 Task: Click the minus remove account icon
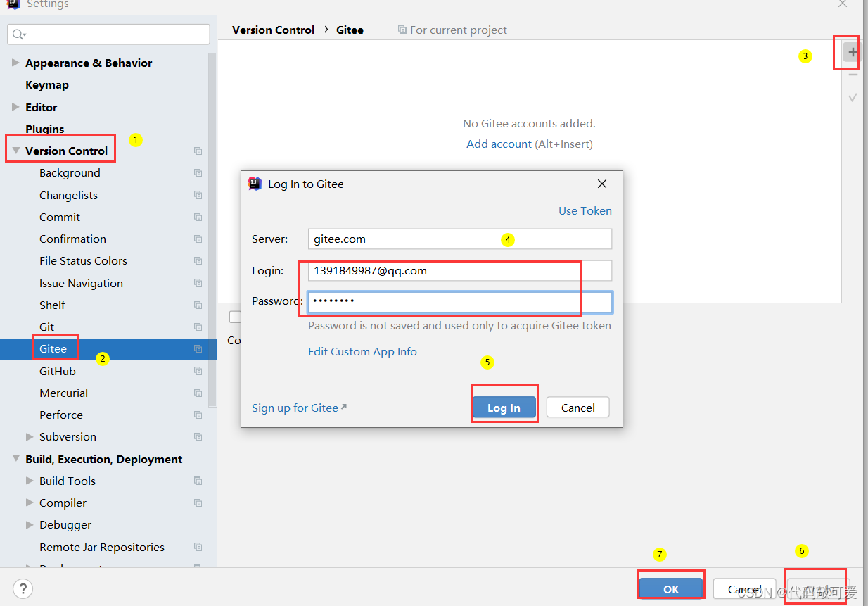853,75
